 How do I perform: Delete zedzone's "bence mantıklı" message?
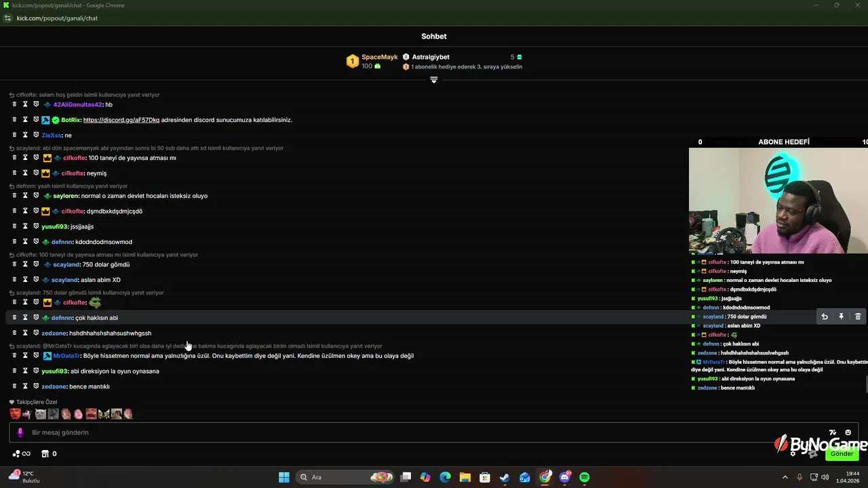click(x=14, y=386)
